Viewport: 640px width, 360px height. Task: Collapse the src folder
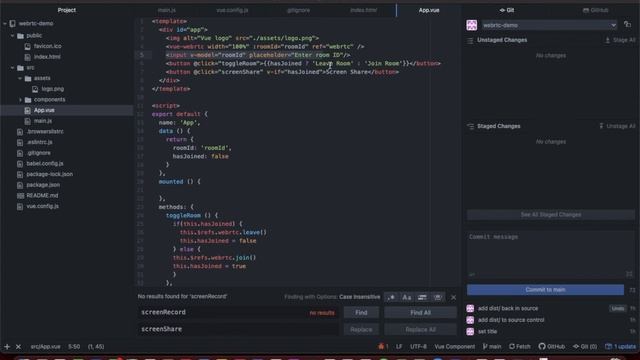(13, 68)
